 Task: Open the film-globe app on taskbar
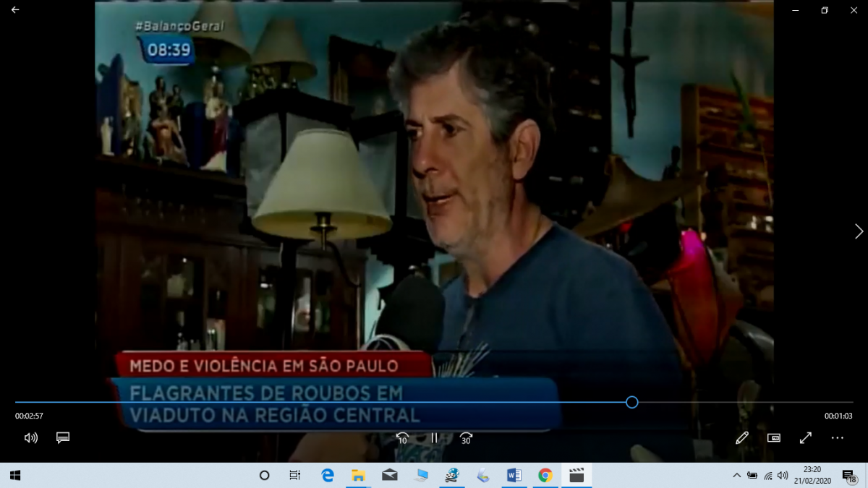(x=452, y=475)
